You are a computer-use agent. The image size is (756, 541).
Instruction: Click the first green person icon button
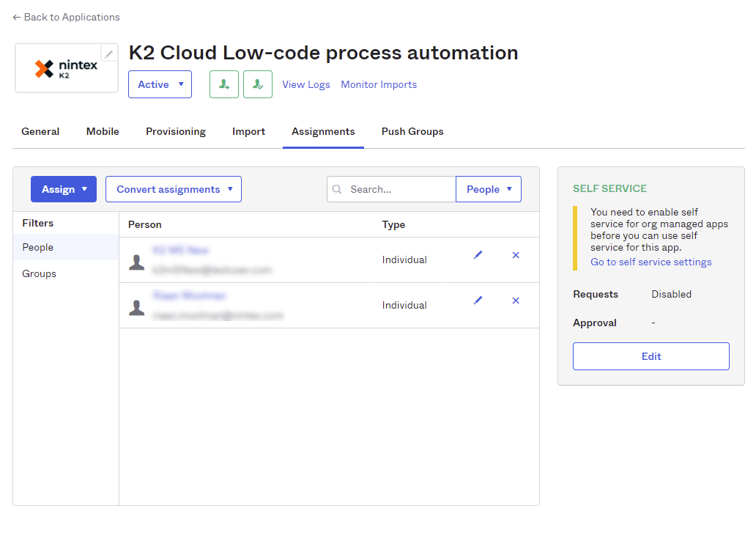click(x=223, y=84)
